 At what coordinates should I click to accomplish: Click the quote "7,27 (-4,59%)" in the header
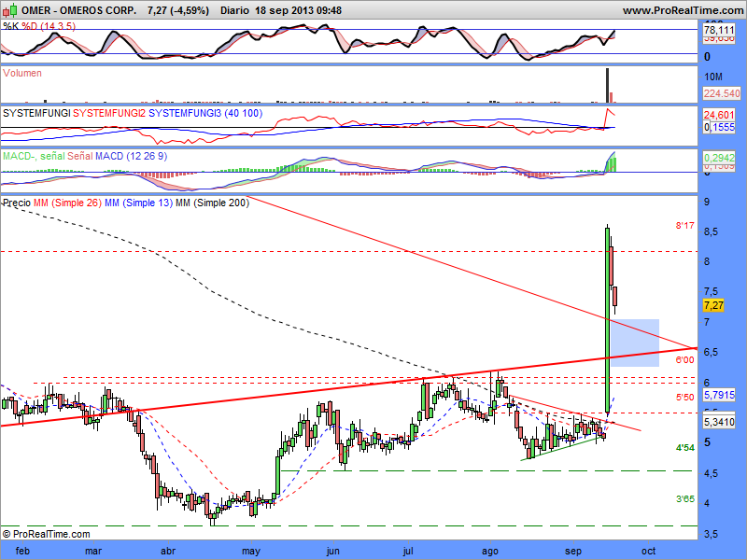click(178, 10)
